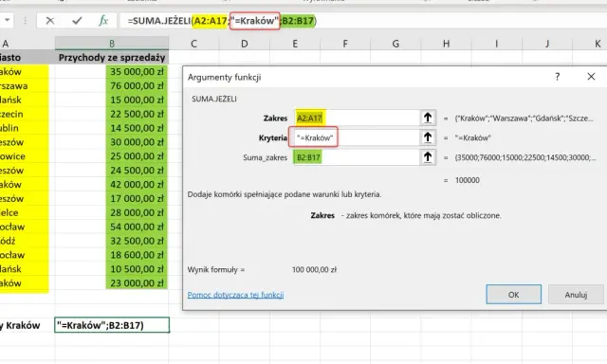Select cell with 10 500,00 zł
This screenshot has height=364, width=607.
[x=112, y=269]
